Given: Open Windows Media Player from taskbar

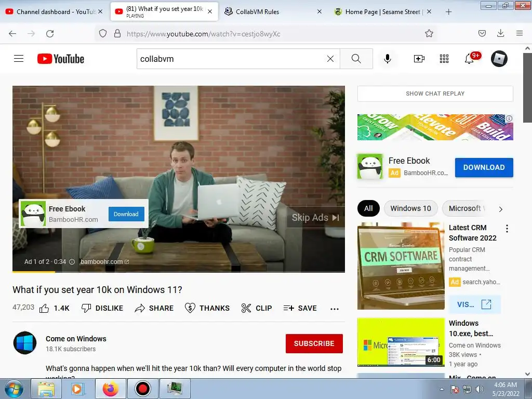Looking at the screenshot, I should coord(77,389).
